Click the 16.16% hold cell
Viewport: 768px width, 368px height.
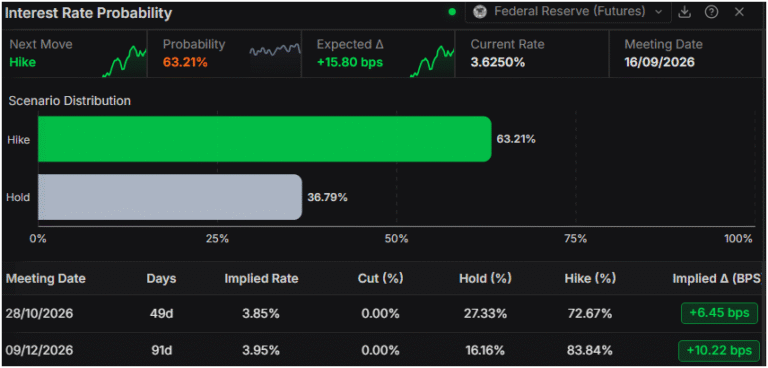coord(485,350)
